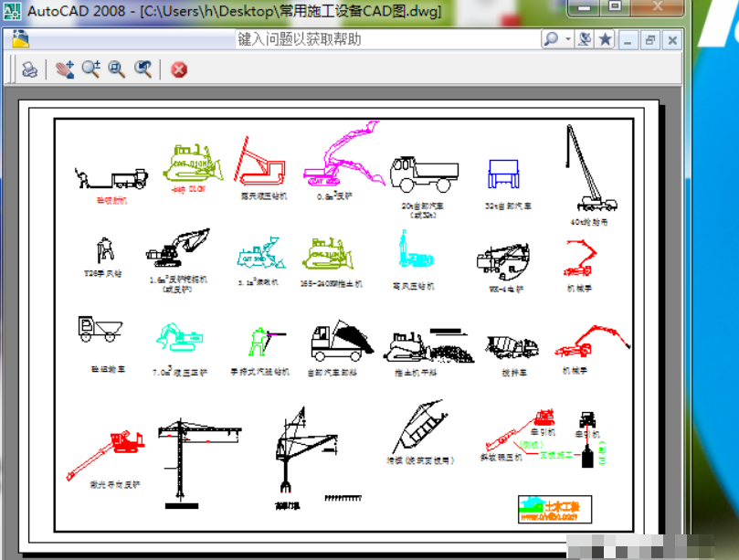Image resolution: width=739 pixels, height=560 pixels.
Task: Click the label "自卸汽车卸料"
Action: [332, 373]
